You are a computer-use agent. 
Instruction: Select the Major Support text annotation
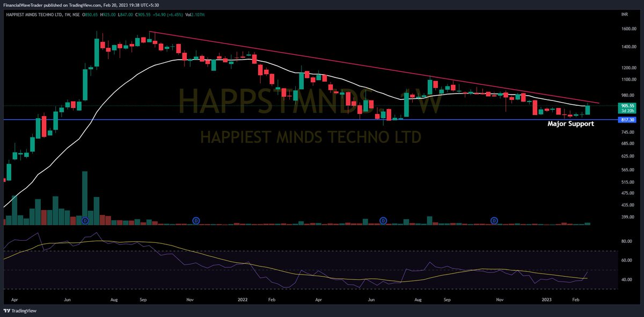tap(570, 124)
